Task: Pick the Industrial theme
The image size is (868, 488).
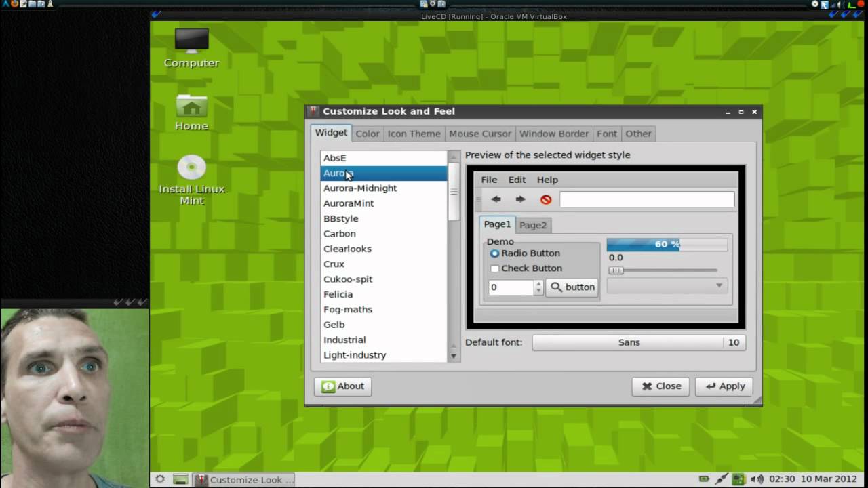Action: pyautogui.click(x=384, y=340)
